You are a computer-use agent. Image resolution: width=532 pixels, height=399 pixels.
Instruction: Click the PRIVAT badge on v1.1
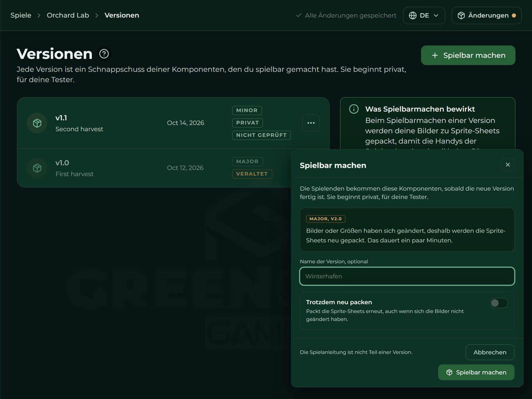(247, 123)
